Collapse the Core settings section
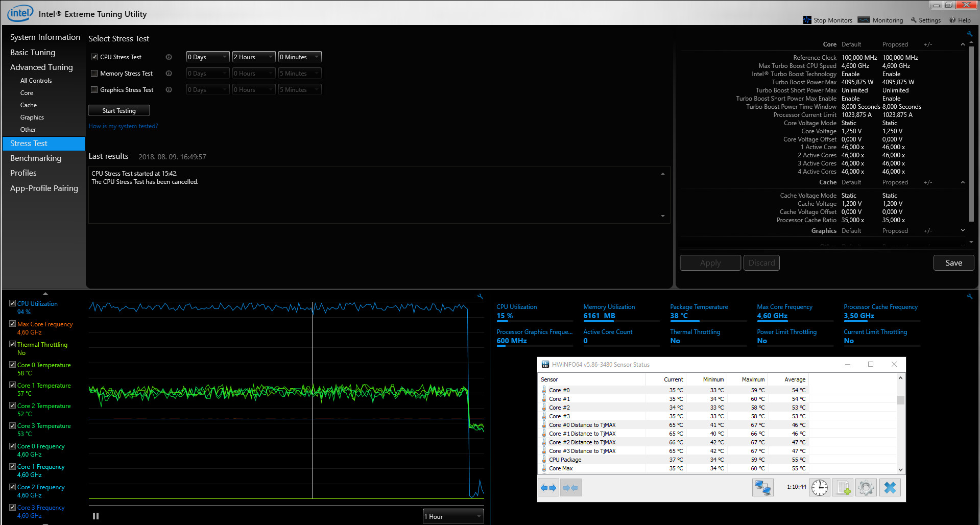Screen dimensions: 980x525 point(963,44)
